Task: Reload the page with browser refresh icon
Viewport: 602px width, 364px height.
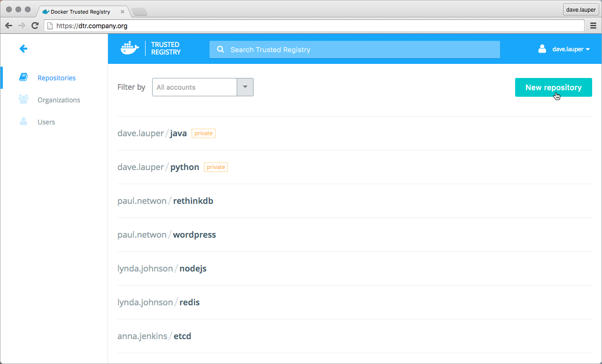Action: tap(35, 26)
